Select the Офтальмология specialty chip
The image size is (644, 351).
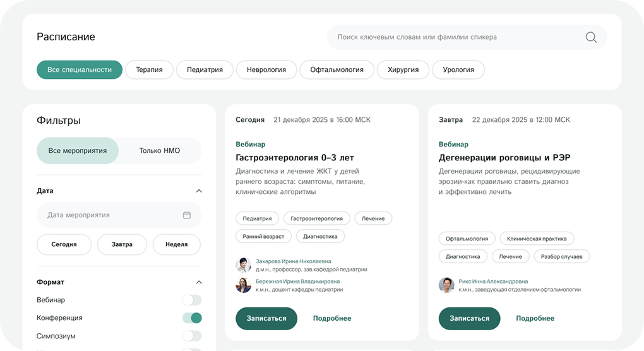[337, 70]
